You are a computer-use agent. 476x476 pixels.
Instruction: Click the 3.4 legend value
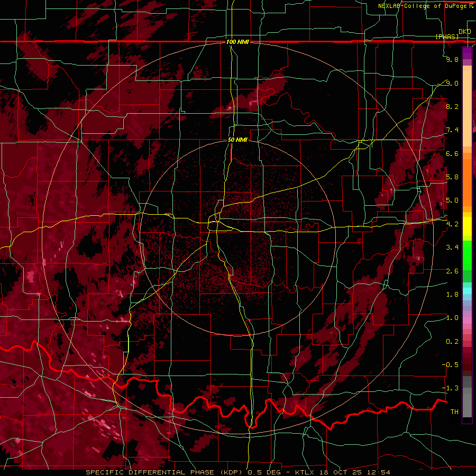click(452, 248)
